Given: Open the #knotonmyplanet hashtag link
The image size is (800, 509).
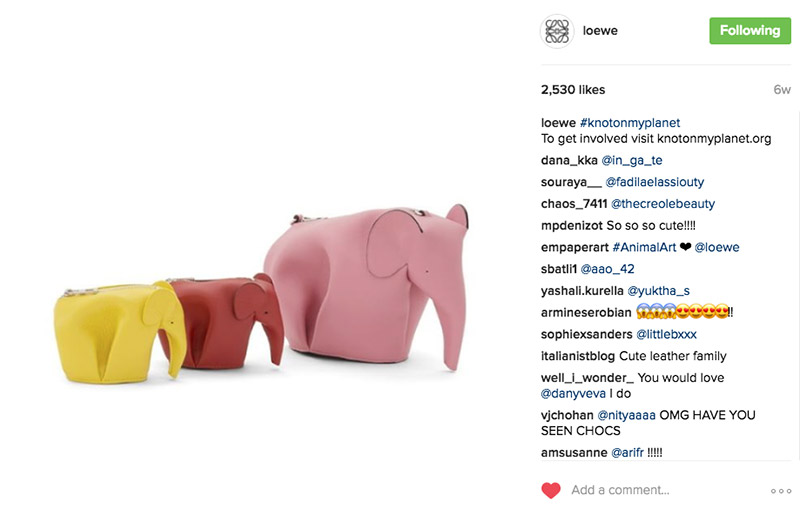Looking at the screenshot, I should pos(630,123).
